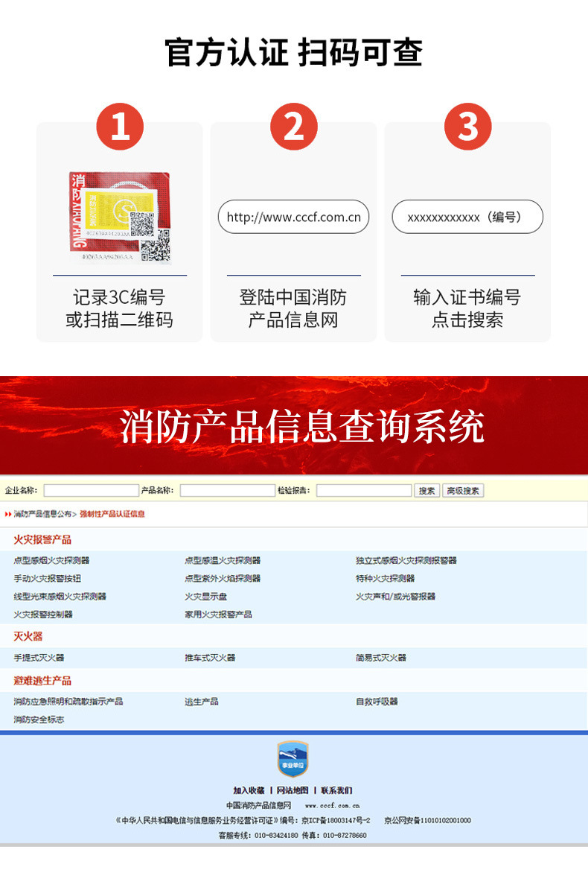Open 消防应急照明和疏散指示产品 link
The image size is (588, 870).
tap(68, 702)
